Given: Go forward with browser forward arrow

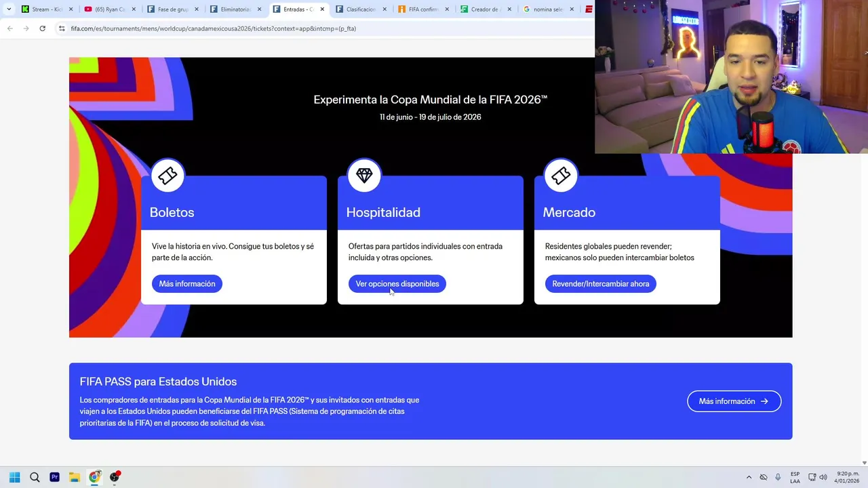Looking at the screenshot, I should [x=26, y=28].
